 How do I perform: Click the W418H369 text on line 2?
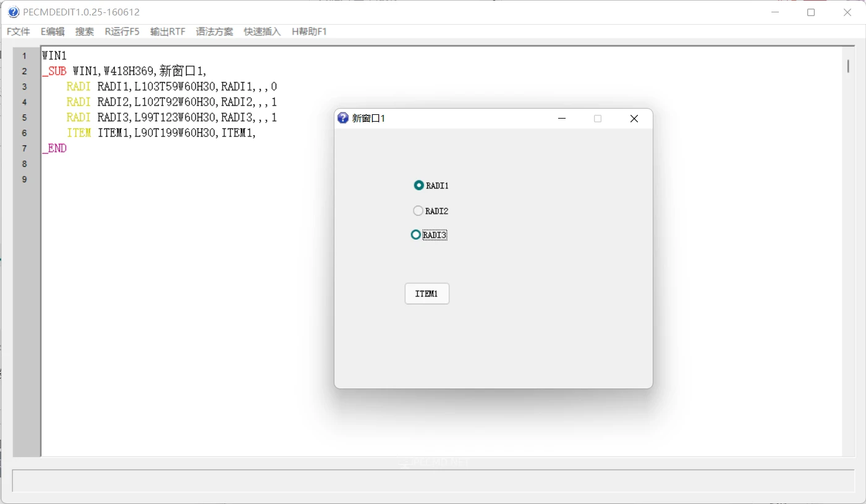click(129, 71)
